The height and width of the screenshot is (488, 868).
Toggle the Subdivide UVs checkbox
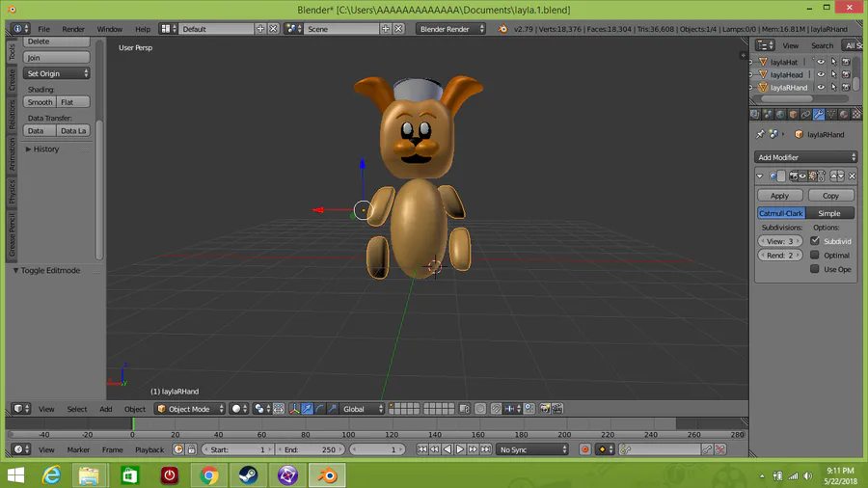[815, 241]
